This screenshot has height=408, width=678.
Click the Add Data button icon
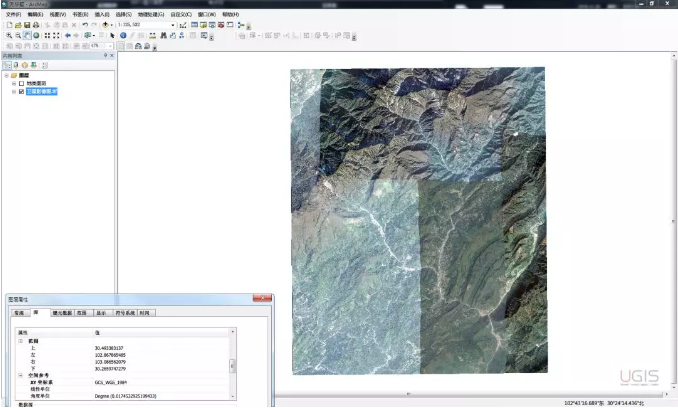pyautogui.click(x=107, y=25)
